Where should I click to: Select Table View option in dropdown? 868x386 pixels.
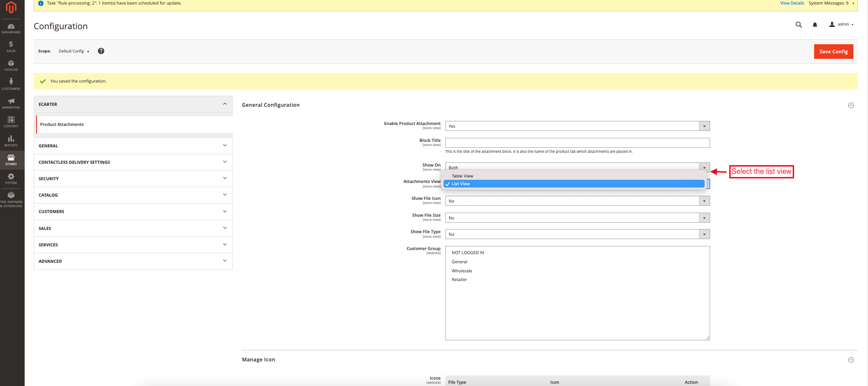tap(462, 176)
